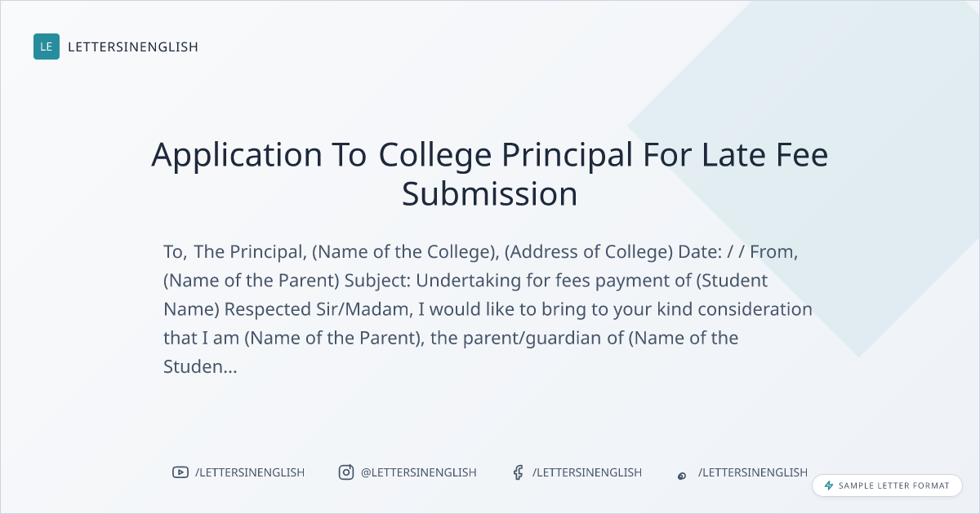The image size is (980, 514).
Task: Open the @LETTERSINENGLISH Instagram handle
Action: click(418, 472)
